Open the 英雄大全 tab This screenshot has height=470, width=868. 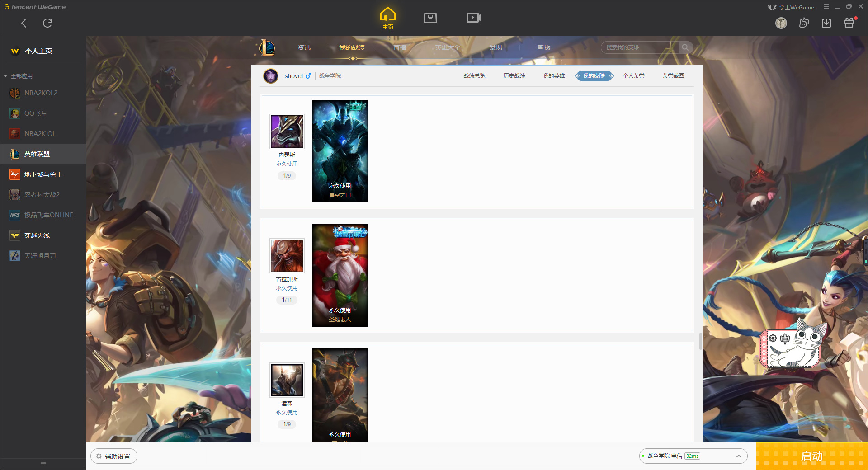click(x=448, y=47)
